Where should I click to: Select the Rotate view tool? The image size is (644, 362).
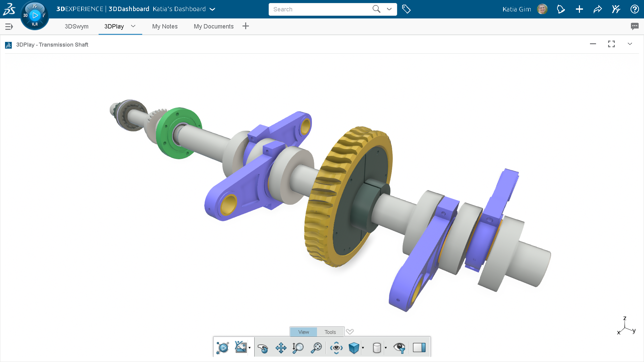tap(263, 348)
